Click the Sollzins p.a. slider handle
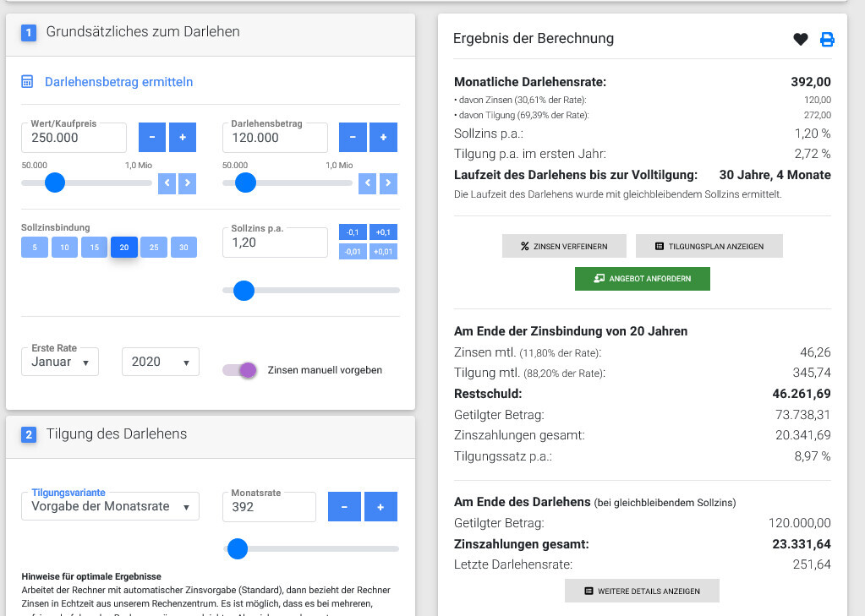 click(x=244, y=290)
